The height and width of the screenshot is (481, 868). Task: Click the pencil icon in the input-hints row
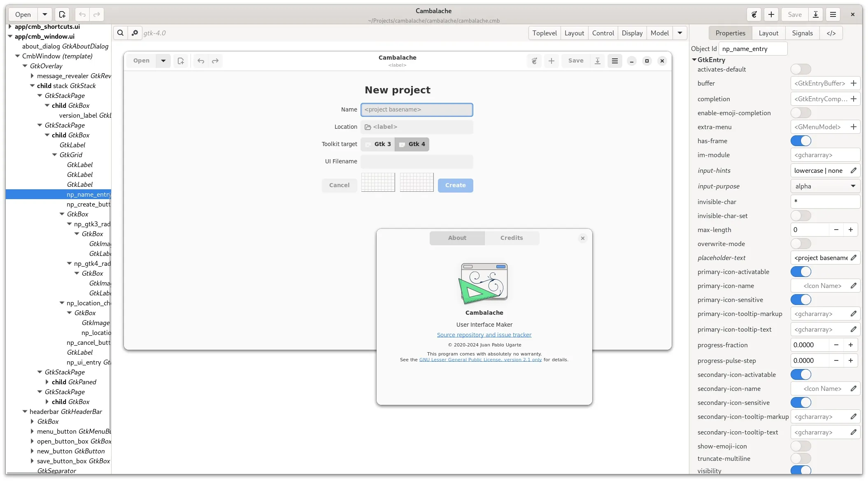coord(854,170)
